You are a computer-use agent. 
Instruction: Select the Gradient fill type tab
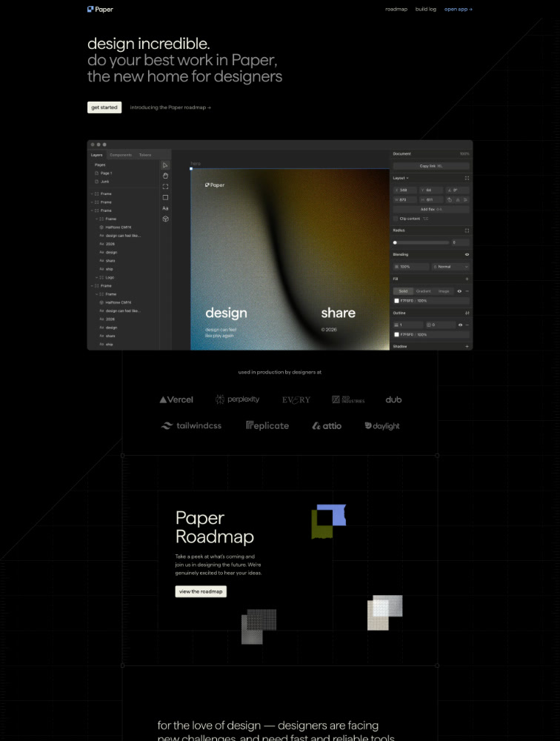tap(423, 291)
